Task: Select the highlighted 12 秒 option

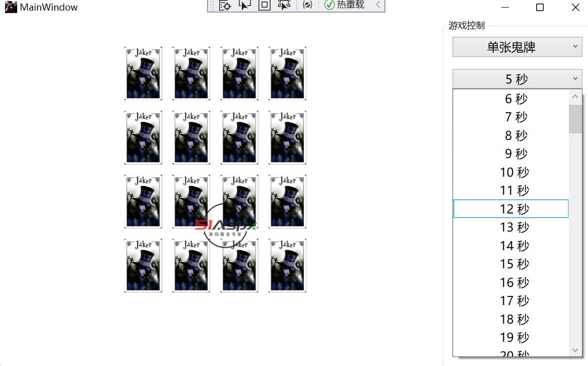Action: coord(511,208)
